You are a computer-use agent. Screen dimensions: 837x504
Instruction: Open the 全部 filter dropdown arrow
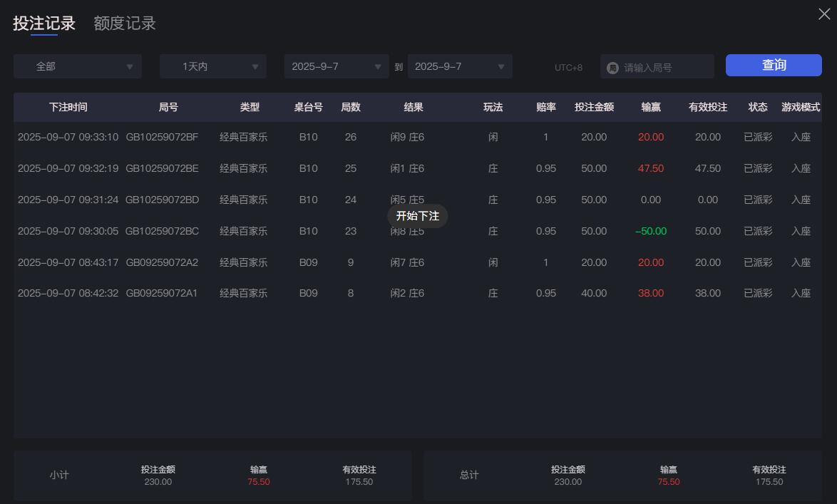tap(130, 66)
